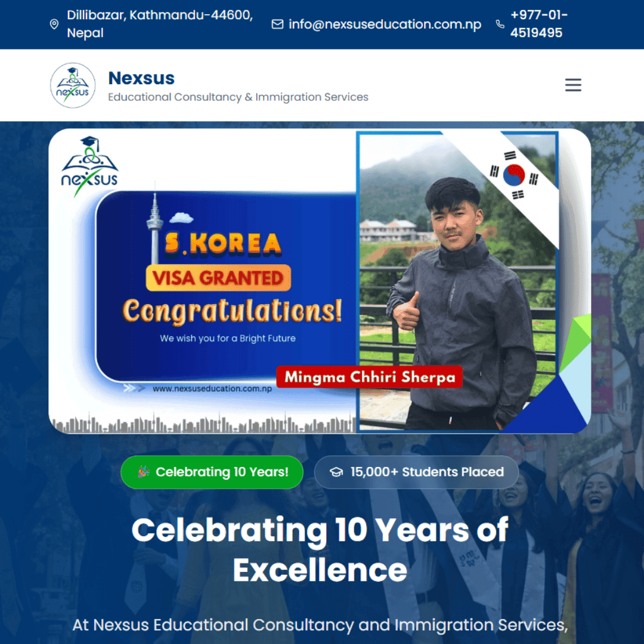
Task: Select the 15,000+ Students Placed badge
Action: point(416,472)
